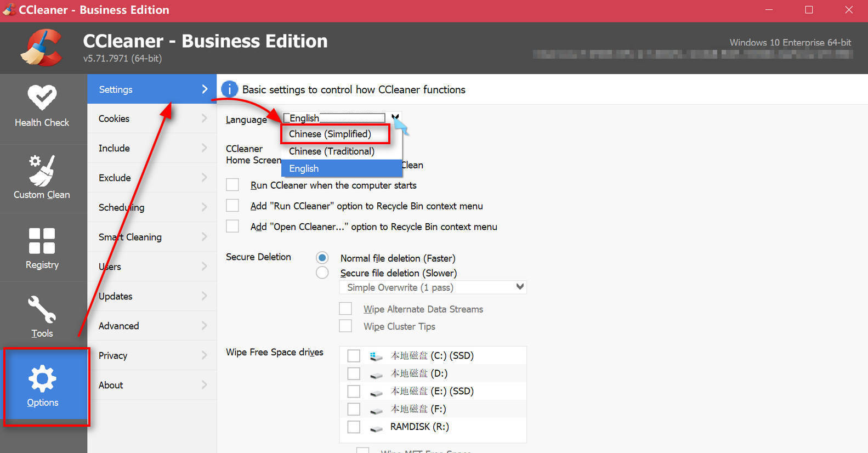The width and height of the screenshot is (868, 453).
Task: Open the Exclude options tab
Action: (x=152, y=178)
